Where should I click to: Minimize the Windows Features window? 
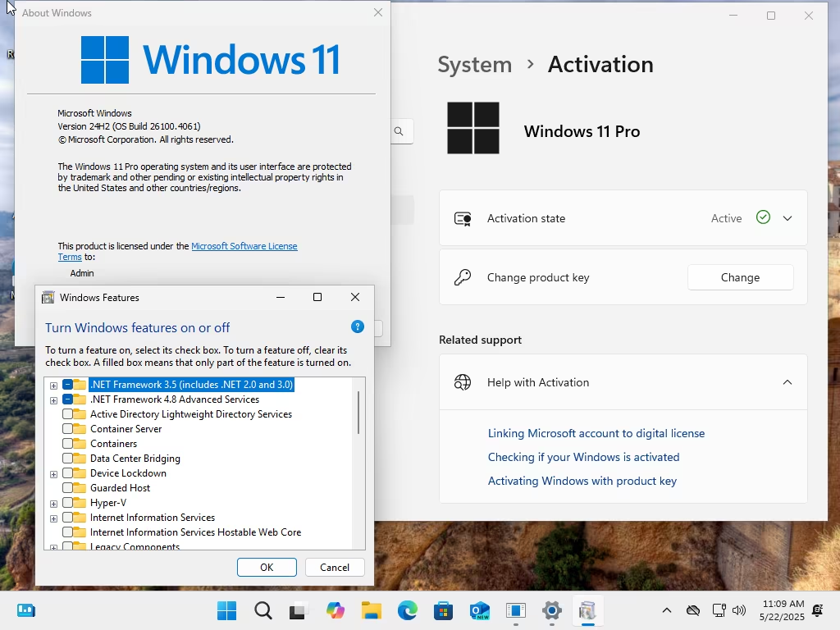pos(281,297)
